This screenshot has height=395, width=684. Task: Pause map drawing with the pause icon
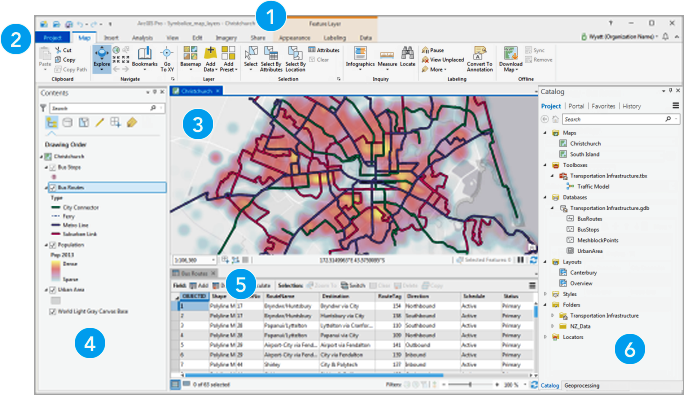[x=520, y=260]
